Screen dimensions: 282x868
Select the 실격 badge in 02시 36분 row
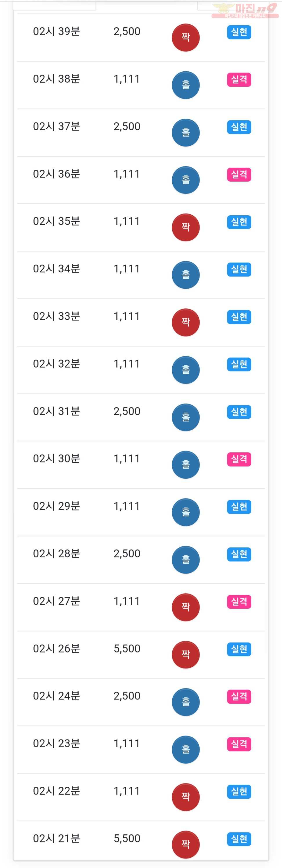(x=239, y=175)
